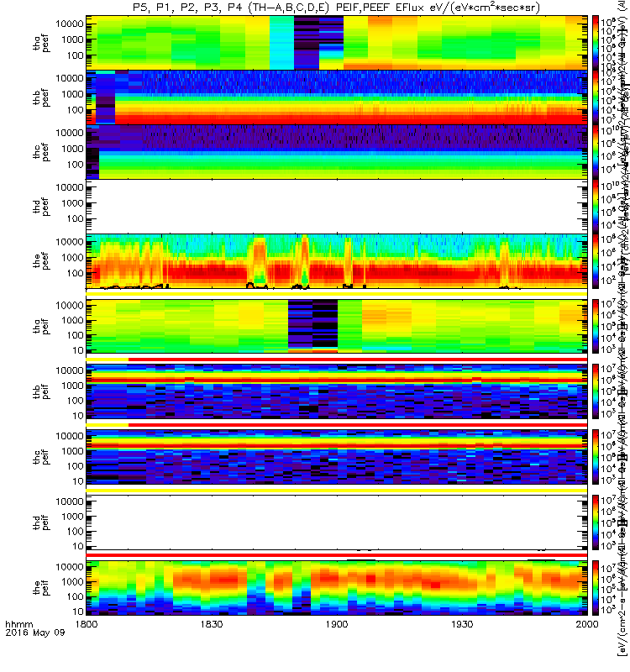
Task: Click the 100 tick label of thc peef
Action: [75, 165]
